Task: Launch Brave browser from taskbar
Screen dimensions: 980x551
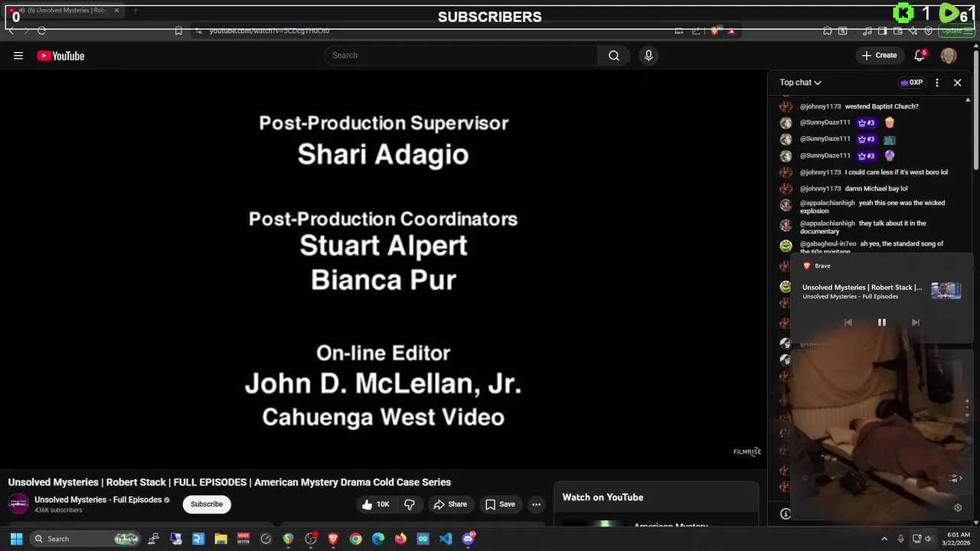Action: pyautogui.click(x=333, y=539)
